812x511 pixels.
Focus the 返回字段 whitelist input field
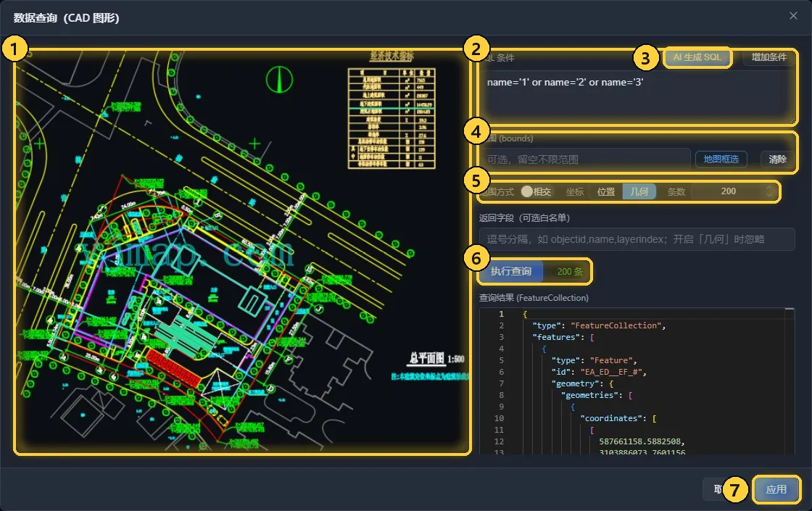[x=637, y=239]
